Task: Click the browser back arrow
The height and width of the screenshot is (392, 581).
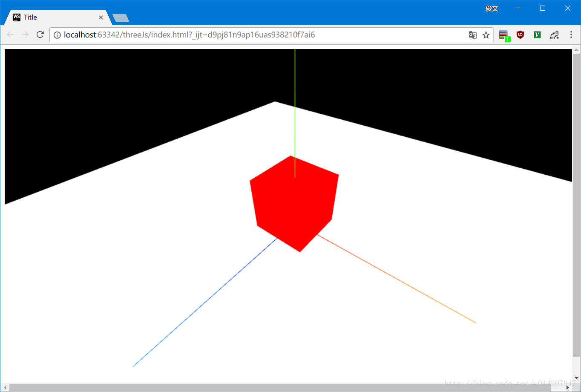Action: tap(10, 35)
